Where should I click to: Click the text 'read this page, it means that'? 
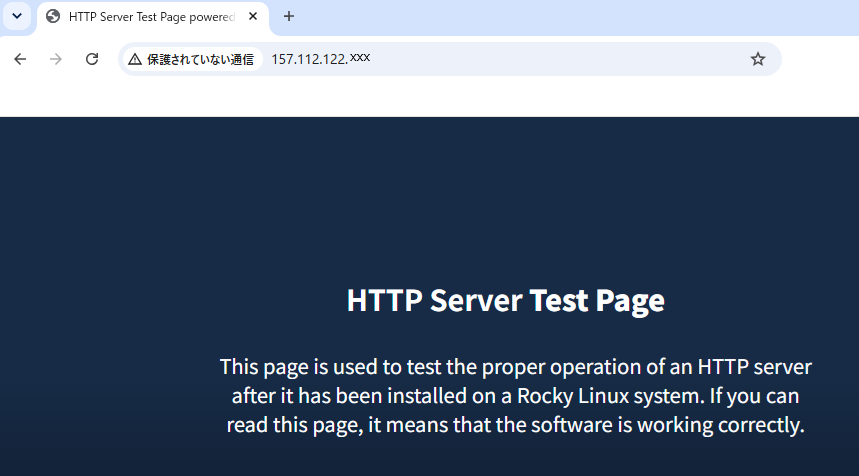click(358, 425)
